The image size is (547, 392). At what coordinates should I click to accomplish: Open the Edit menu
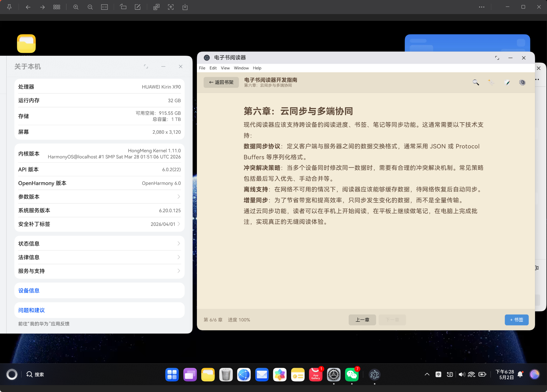point(213,68)
